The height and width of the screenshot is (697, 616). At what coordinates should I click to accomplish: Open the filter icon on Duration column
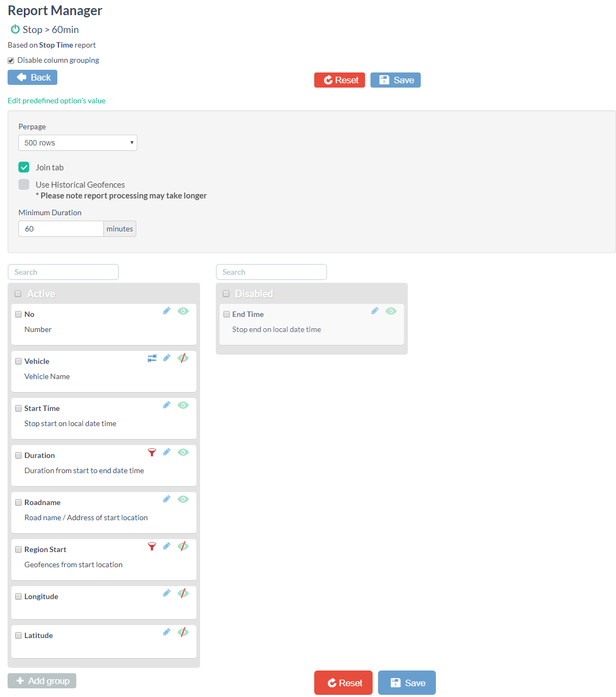click(152, 452)
